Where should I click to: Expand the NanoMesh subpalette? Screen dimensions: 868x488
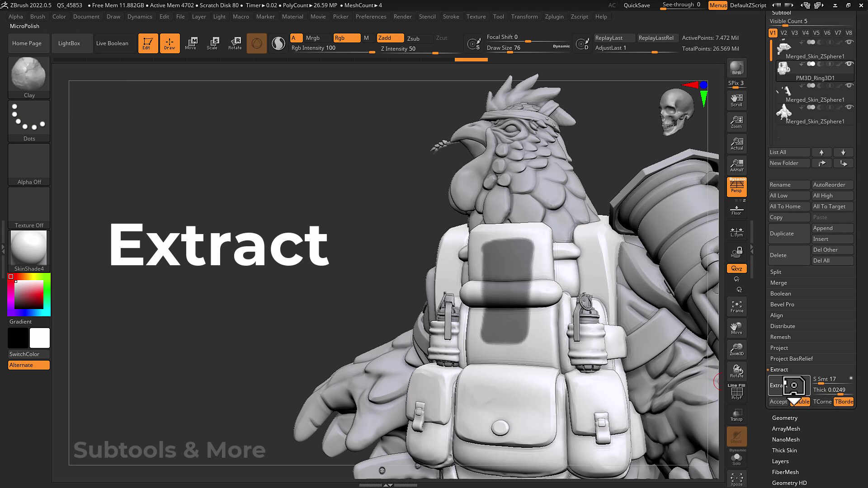(786, 440)
